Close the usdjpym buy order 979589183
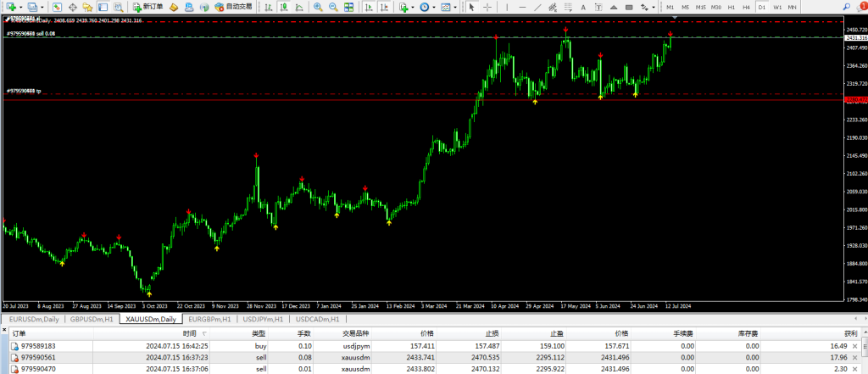Viewport: 868px width, 374px height. 861,346
